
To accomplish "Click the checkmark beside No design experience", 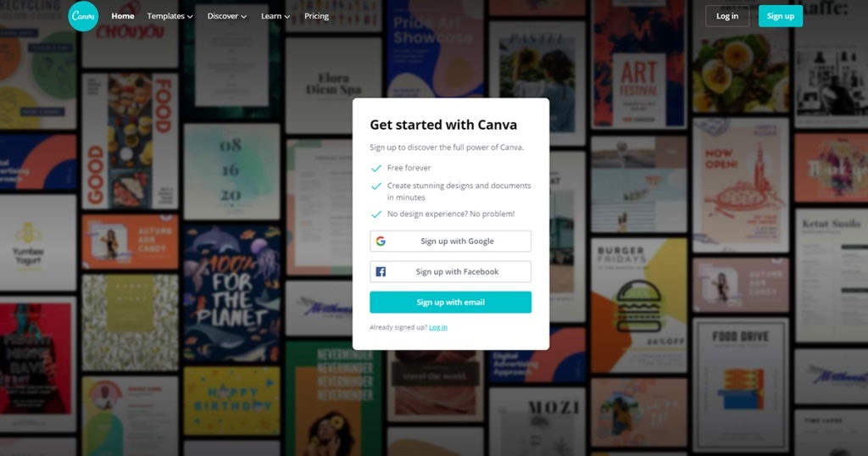I will pyautogui.click(x=376, y=214).
